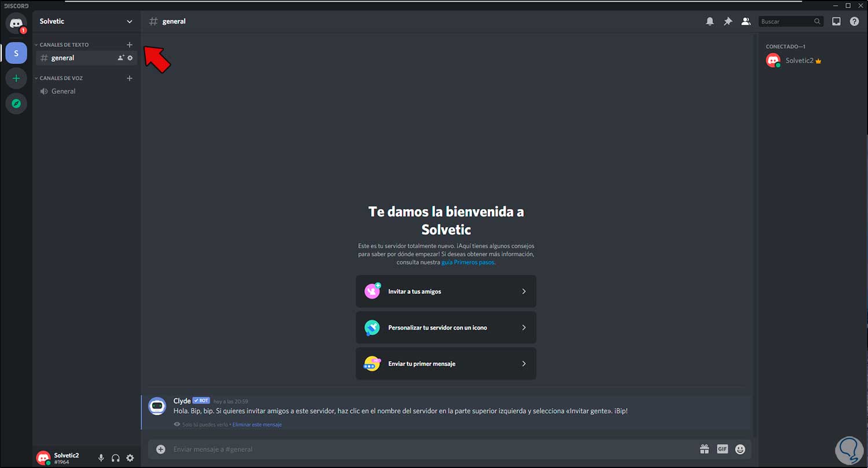Create a new text channel
The width and height of the screenshot is (868, 468).
click(x=130, y=45)
